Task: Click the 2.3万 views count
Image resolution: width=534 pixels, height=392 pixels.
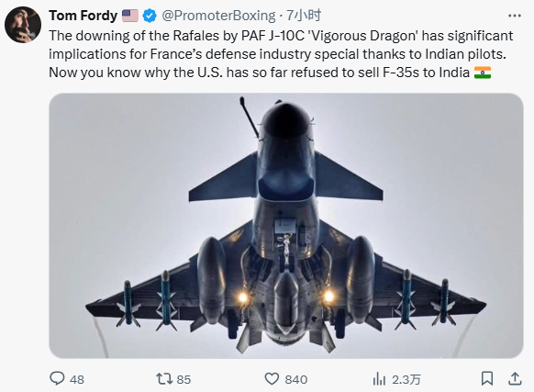Action: click(x=406, y=379)
